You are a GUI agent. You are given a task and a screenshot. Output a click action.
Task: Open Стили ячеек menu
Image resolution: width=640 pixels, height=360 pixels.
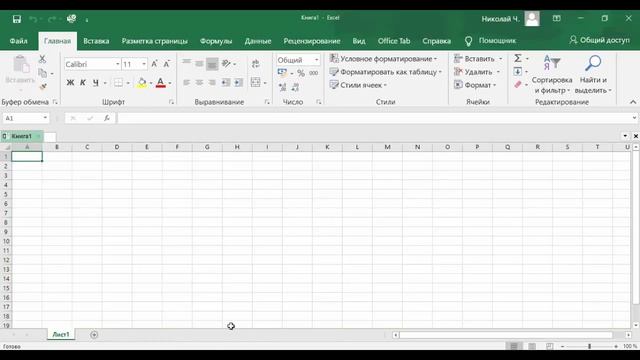[x=358, y=85]
